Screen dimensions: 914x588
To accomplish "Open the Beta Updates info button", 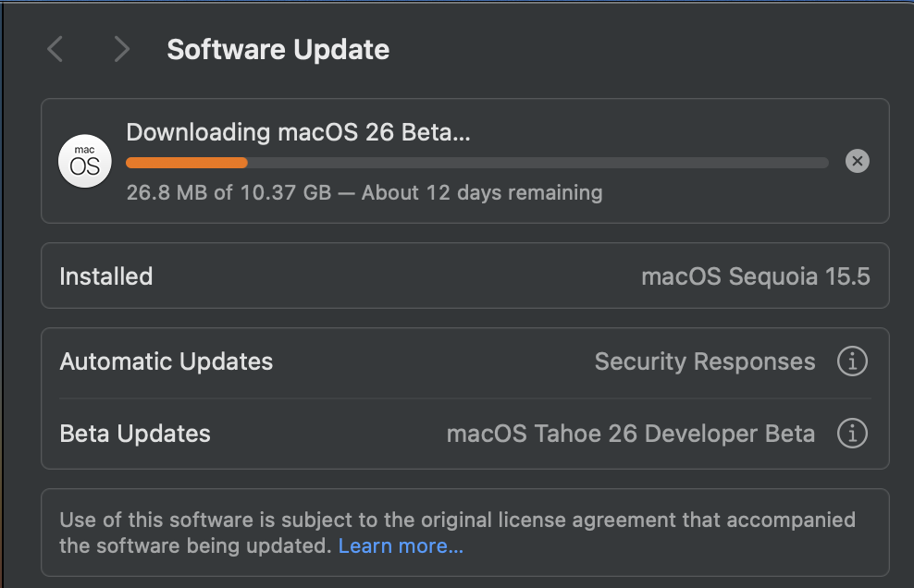I will pyautogui.click(x=852, y=433).
